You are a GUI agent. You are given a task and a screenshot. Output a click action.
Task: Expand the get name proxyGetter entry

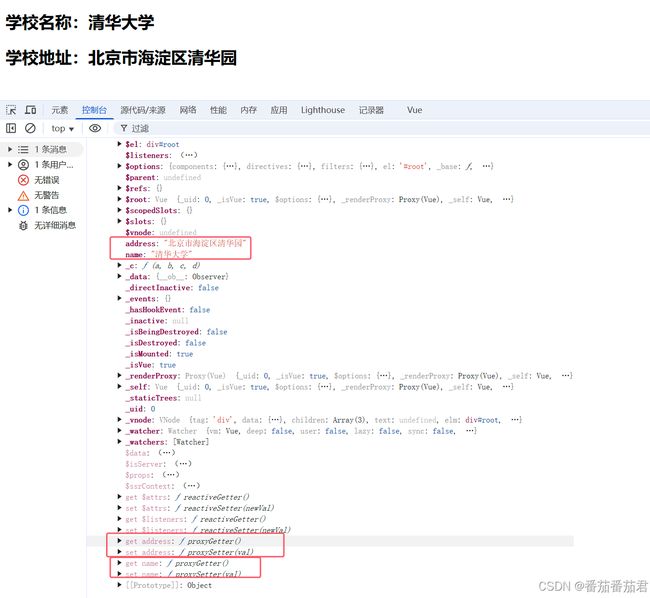tap(119, 563)
